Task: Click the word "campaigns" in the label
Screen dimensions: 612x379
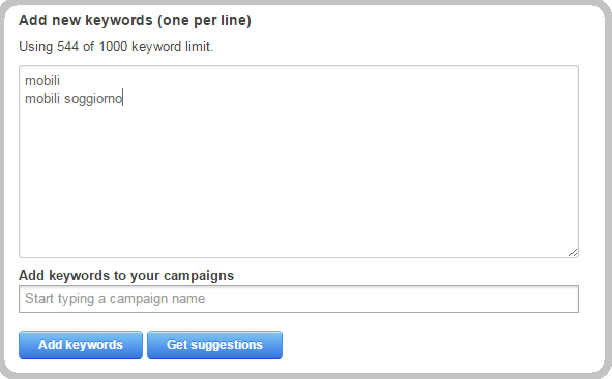Action: [199, 276]
